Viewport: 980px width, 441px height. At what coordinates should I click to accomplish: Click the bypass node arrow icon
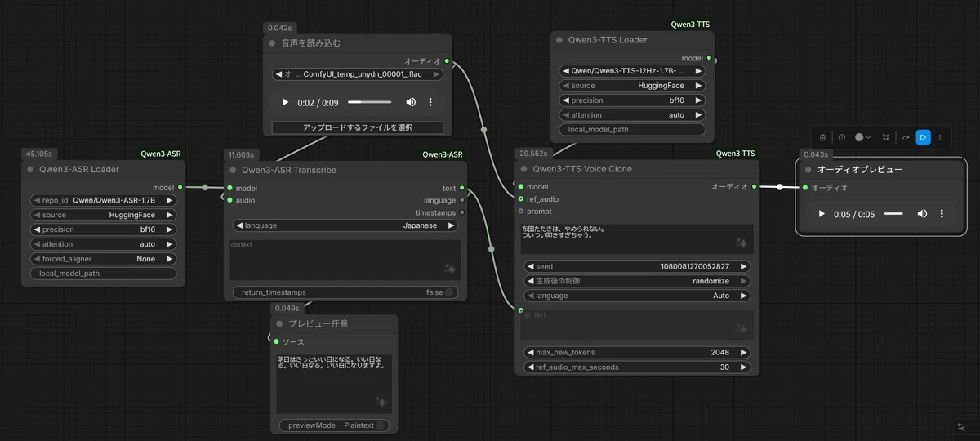(906, 137)
